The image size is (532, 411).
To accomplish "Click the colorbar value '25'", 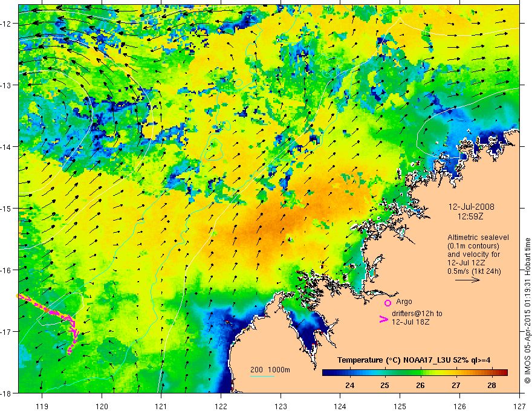I will tap(384, 385).
